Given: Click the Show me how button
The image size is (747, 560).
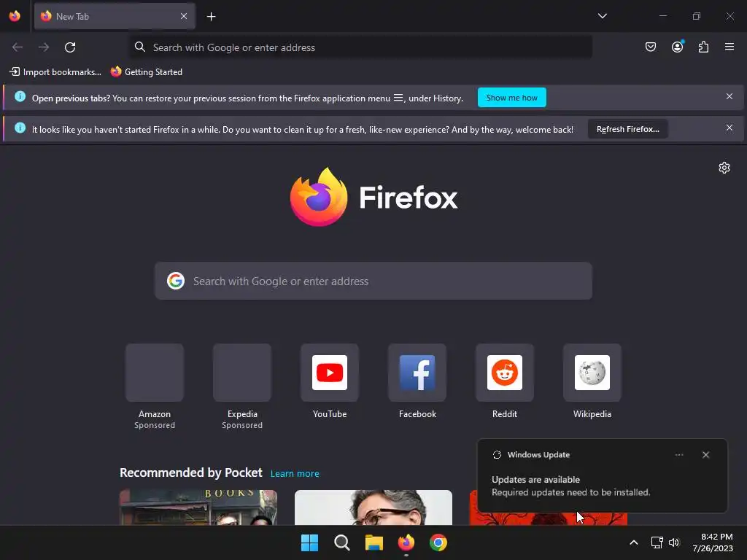Looking at the screenshot, I should coord(511,98).
